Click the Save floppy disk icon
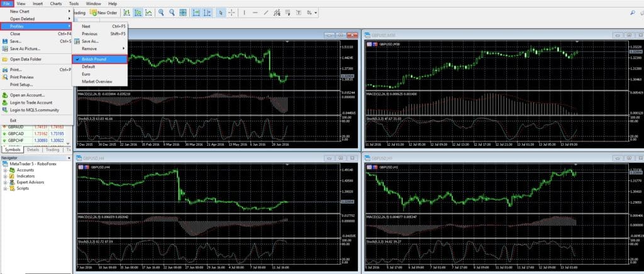This screenshot has height=274, width=644. [x=5, y=41]
